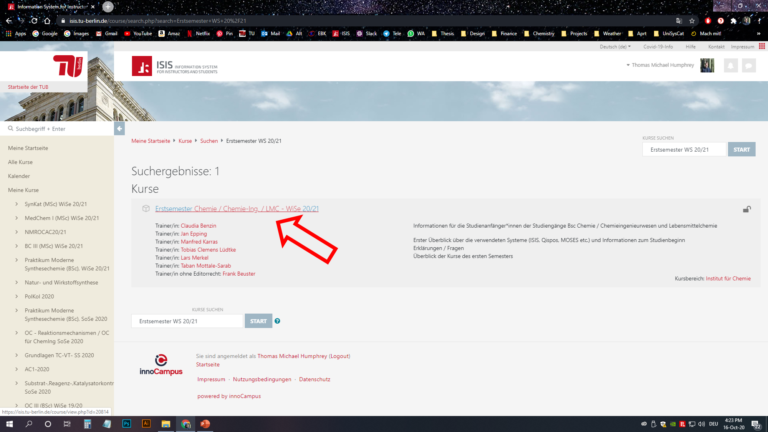Screen dimensions: 768x432
Task: Open the Praktikum Moderne Synthesechemie (BSc) SoSe 2020 course
Action: coord(66,314)
